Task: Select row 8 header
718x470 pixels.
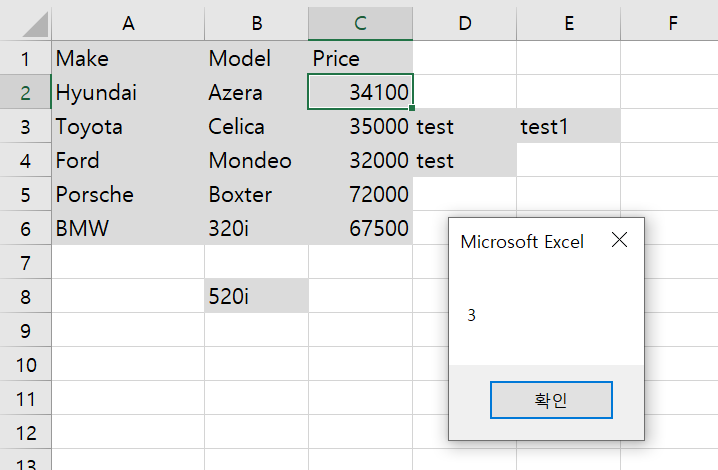Action: [x=26, y=296]
